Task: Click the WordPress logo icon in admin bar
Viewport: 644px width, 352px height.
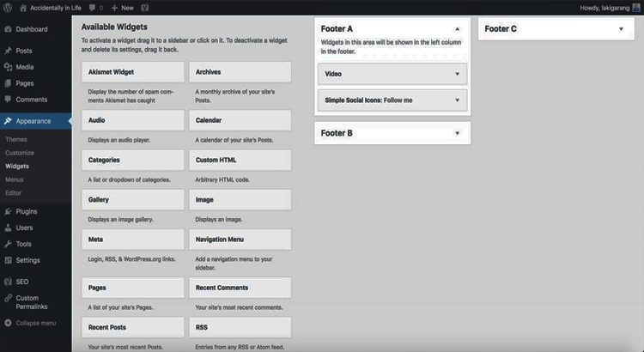Action: tap(8, 7)
